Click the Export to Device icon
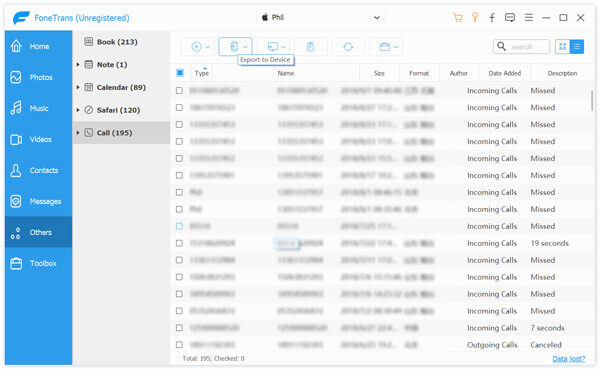The width and height of the screenshot is (600, 370). pos(234,47)
